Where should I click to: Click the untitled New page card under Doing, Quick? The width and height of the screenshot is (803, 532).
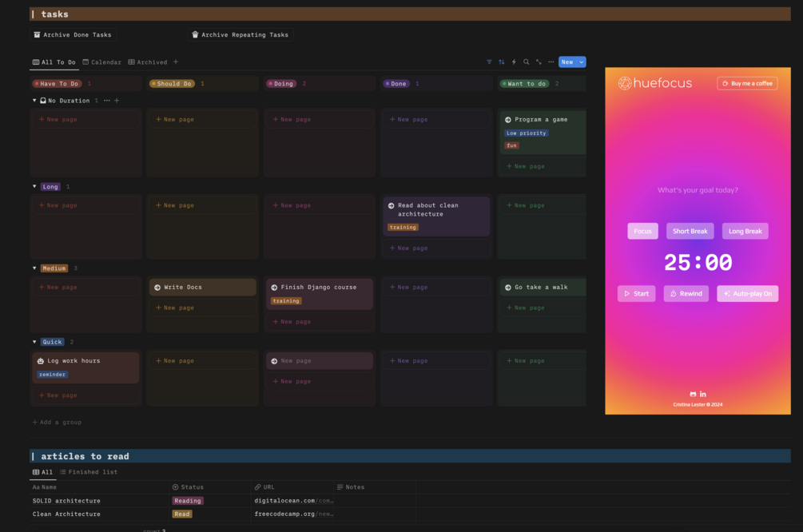pyautogui.click(x=320, y=361)
